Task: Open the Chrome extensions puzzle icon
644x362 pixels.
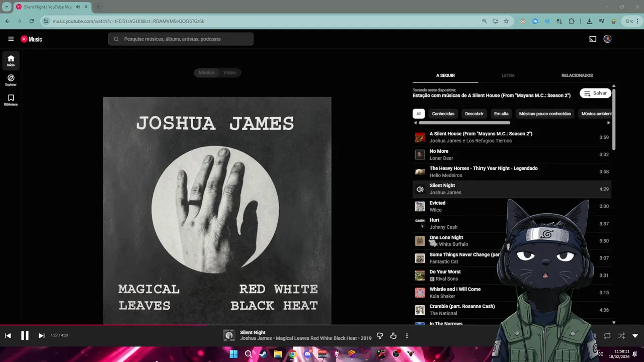Action: coord(572,21)
